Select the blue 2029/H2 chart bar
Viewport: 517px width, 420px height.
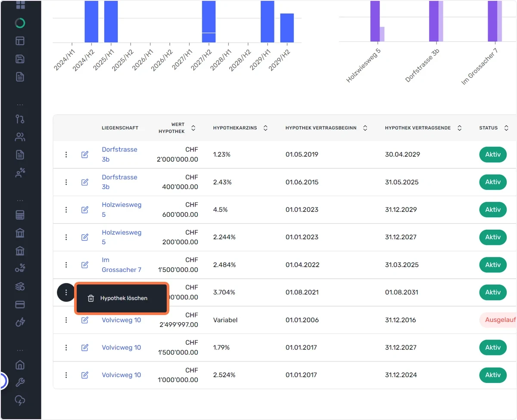point(287,28)
